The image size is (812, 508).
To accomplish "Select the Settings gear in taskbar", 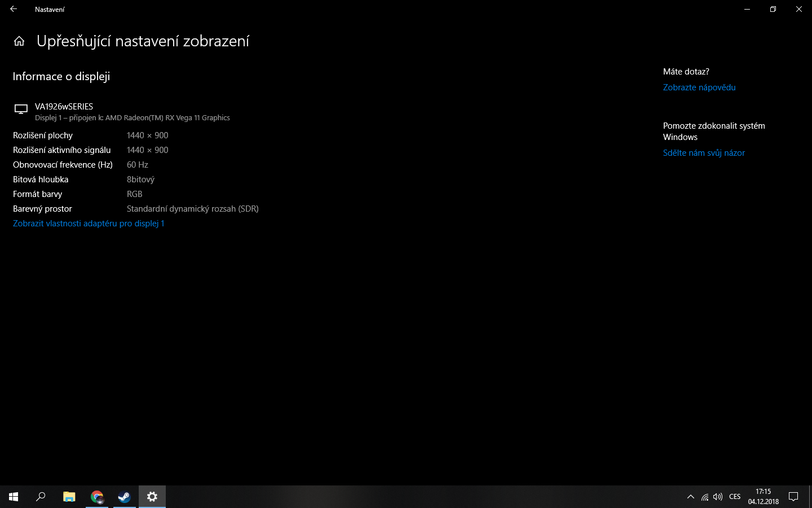I will [152, 497].
